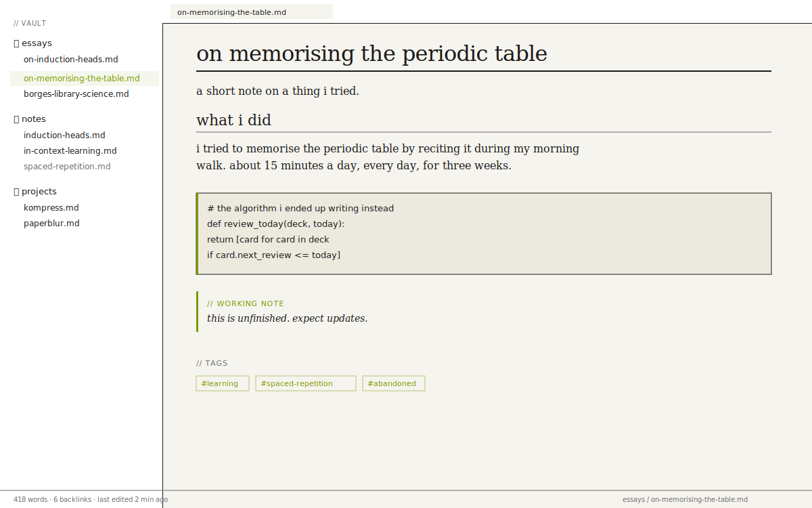Collapse the essays folder

point(37,43)
